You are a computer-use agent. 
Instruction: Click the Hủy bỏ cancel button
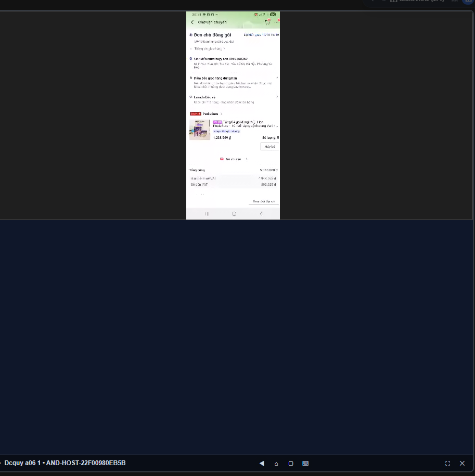[x=269, y=147]
